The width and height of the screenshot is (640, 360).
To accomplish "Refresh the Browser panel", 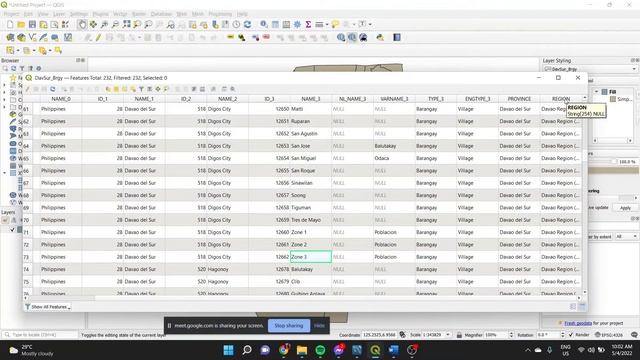I will tap(13, 69).
